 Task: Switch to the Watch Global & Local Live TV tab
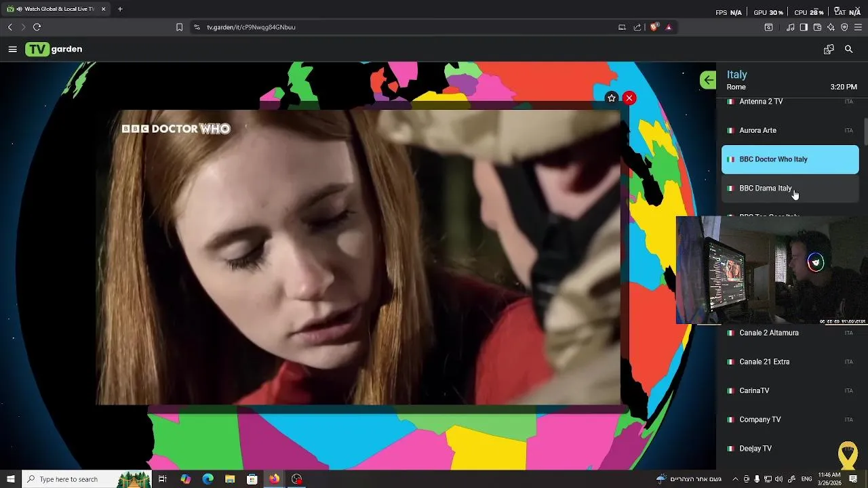[56, 9]
